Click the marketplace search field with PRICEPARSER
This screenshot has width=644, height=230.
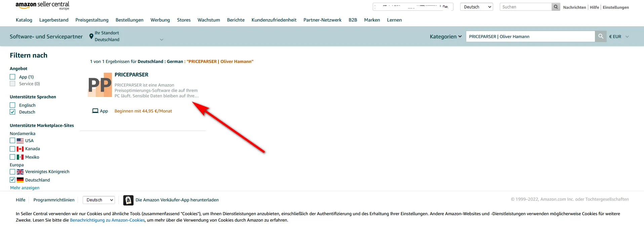click(530, 36)
